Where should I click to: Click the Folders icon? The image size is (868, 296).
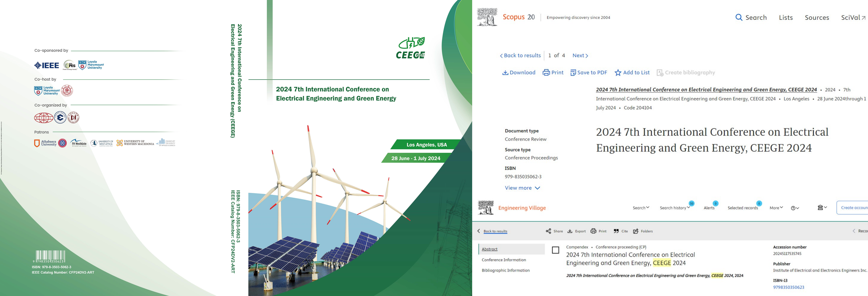[636, 231]
